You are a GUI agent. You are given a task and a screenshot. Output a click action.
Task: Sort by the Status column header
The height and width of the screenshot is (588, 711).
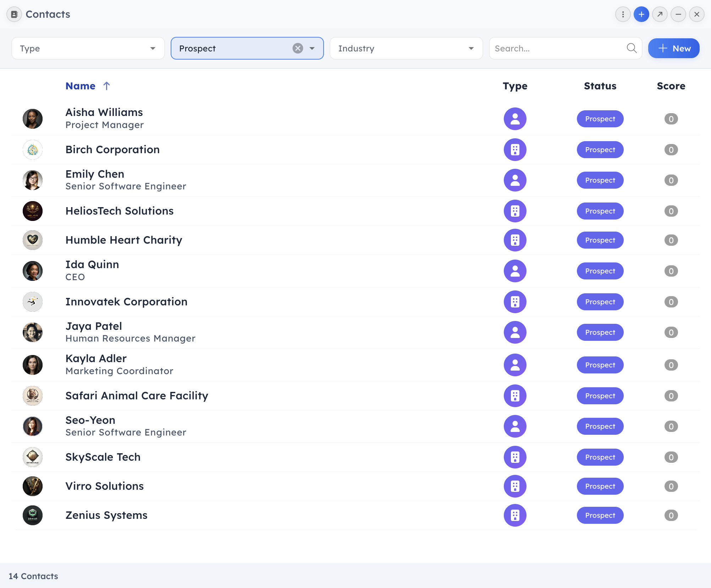[600, 86]
